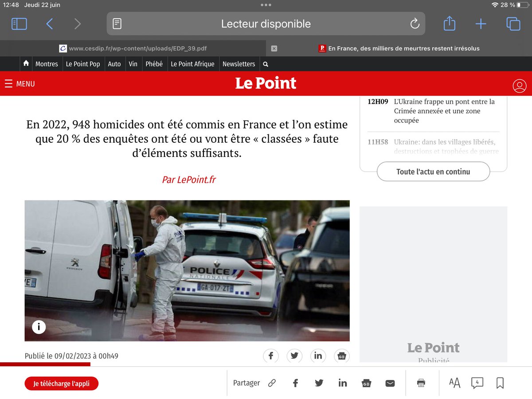Open the hamburger MENU

tap(20, 84)
